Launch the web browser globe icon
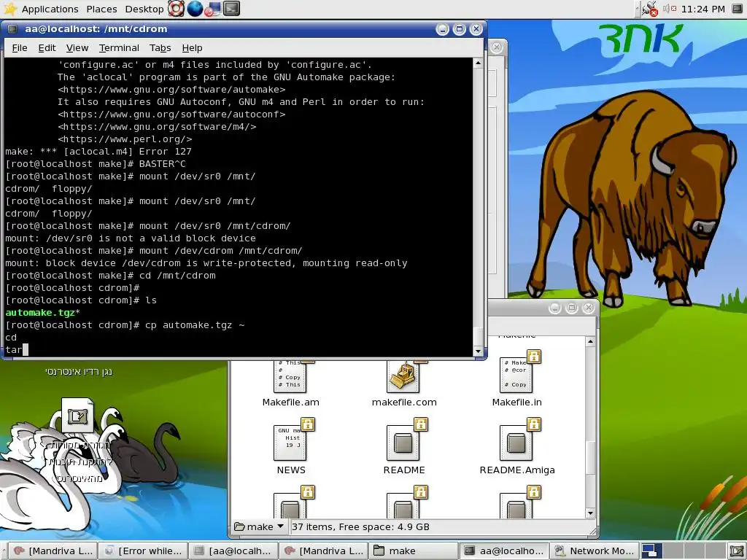The image size is (747, 560). click(x=195, y=9)
